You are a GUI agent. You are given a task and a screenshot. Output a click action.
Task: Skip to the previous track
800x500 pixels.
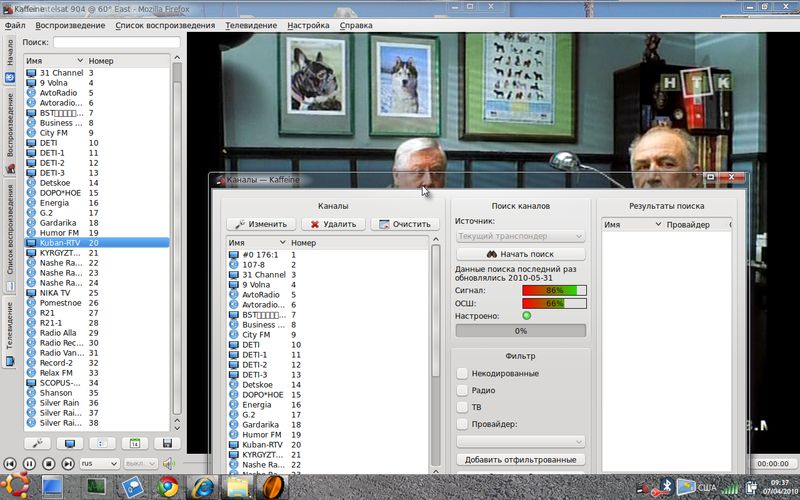click(10, 464)
